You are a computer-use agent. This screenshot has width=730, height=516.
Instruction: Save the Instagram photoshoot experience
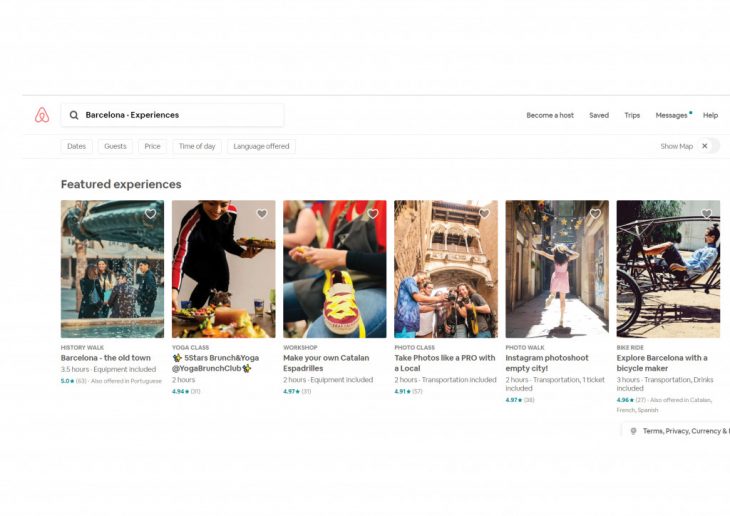point(595,213)
